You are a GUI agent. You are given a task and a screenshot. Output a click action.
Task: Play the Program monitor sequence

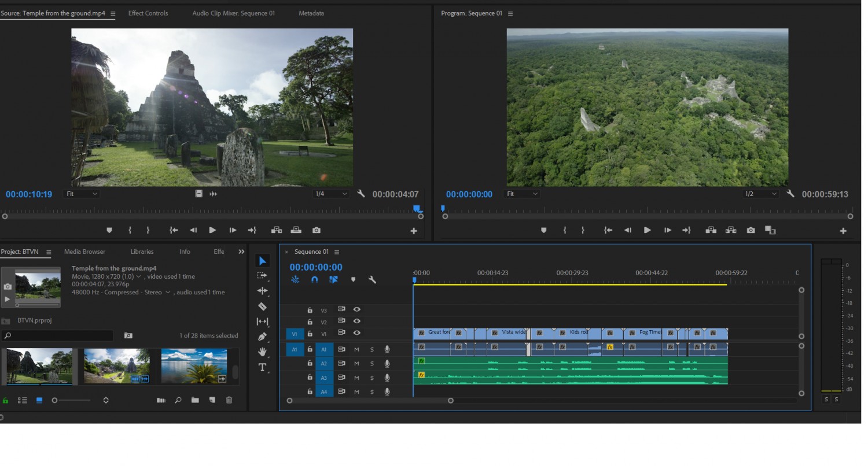click(647, 230)
